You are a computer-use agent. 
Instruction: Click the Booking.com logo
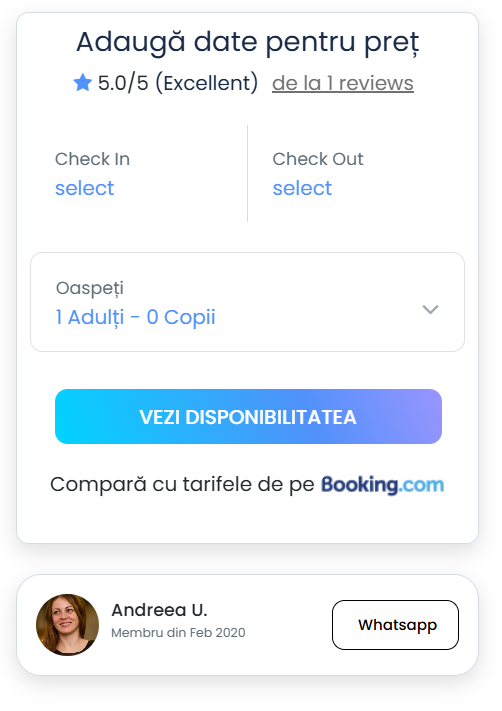pos(383,485)
